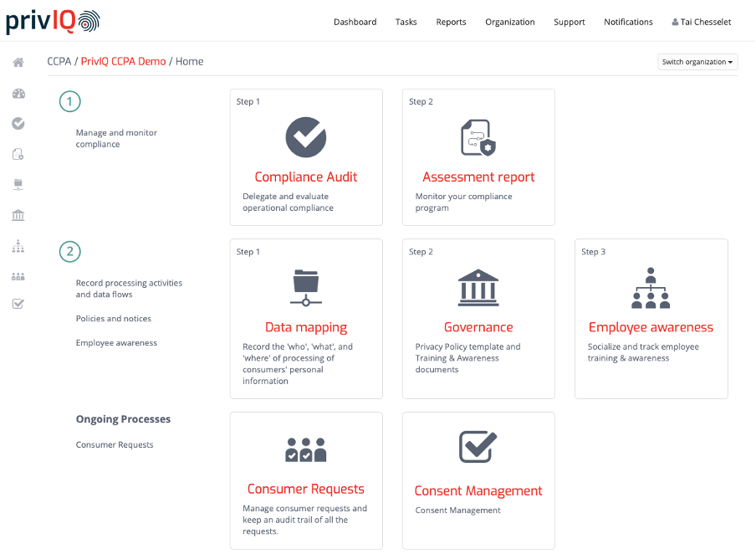This screenshot has width=756, height=559.
Task: Open the home icon in the sidebar
Action: tap(18, 62)
